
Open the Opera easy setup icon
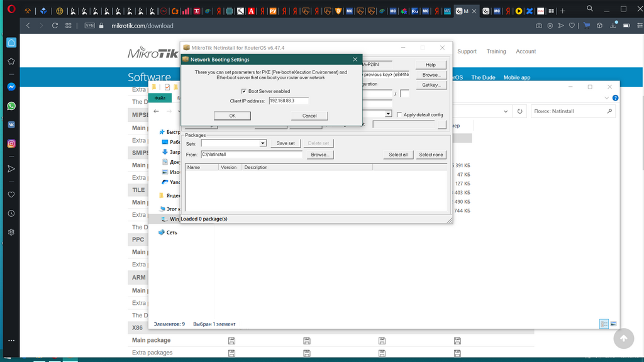tap(640, 25)
